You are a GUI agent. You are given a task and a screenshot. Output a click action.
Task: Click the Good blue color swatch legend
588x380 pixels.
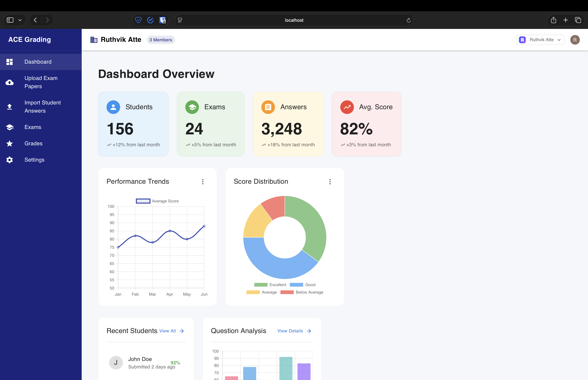[296, 285]
